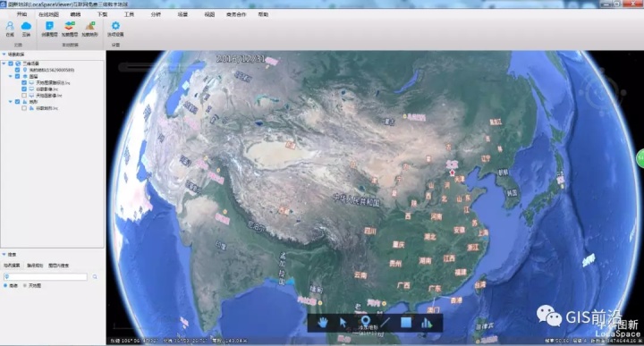Open the 工具 ribbon tab
The height and width of the screenshot is (346, 644).
pyautogui.click(x=129, y=14)
